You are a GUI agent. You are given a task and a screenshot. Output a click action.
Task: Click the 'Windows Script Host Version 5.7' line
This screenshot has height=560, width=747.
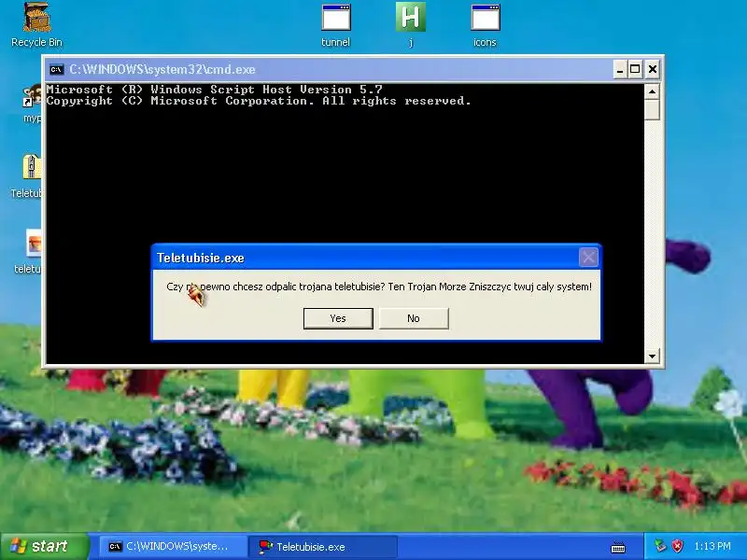215,90
